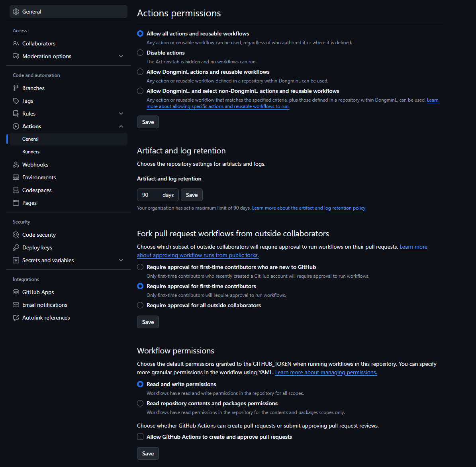Click the Autolink references icon
The width and height of the screenshot is (476, 467).
[x=16, y=318]
